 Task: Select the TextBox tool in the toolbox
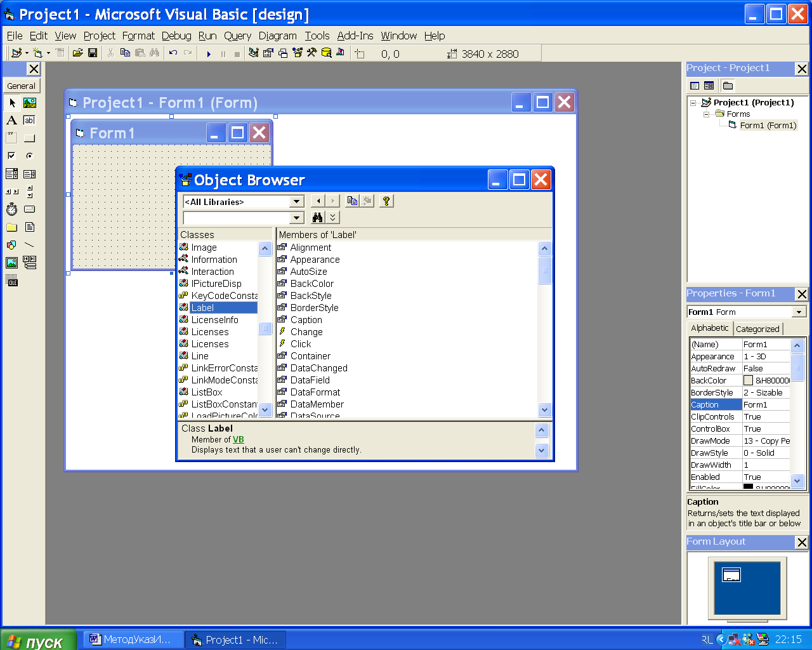[x=30, y=120]
